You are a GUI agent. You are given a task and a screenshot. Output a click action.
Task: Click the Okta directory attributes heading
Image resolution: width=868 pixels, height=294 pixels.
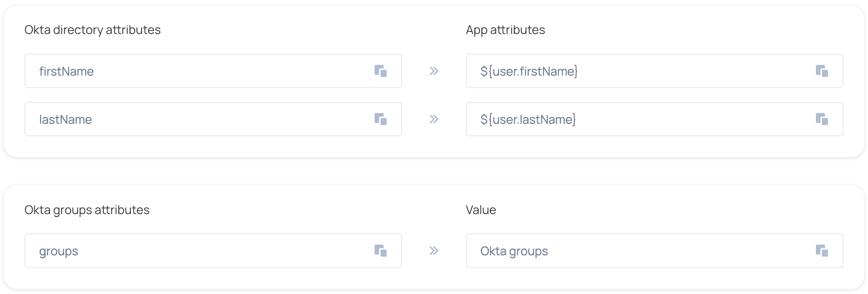point(92,30)
